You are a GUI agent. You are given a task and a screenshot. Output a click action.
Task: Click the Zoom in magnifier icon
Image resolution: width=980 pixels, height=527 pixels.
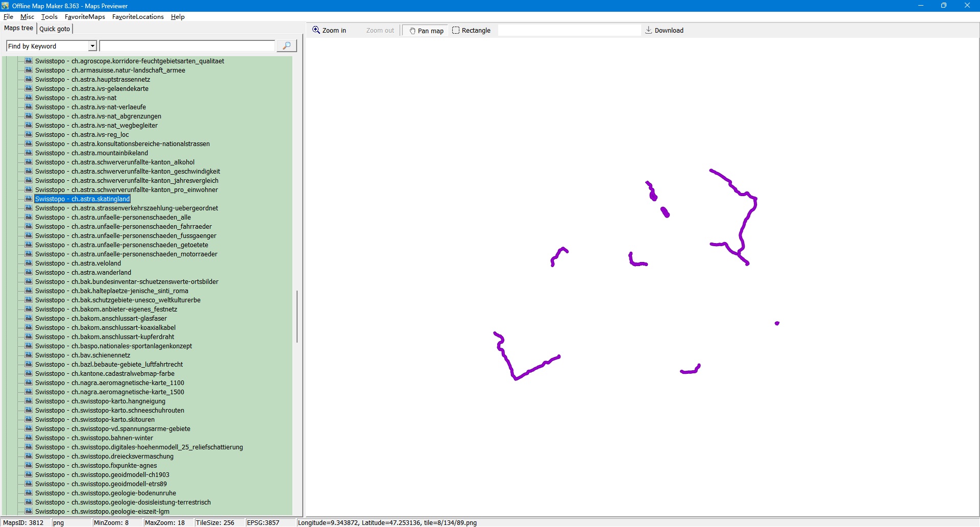(x=316, y=30)
